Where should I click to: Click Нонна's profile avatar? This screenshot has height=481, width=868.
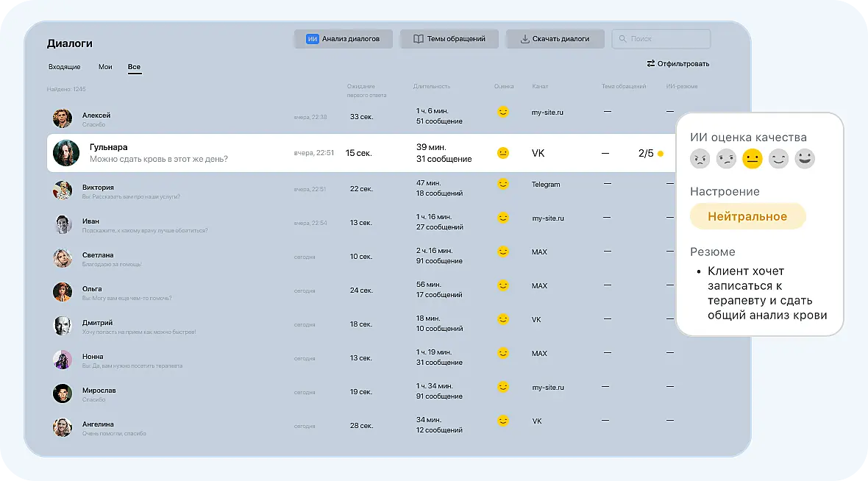(63, 359)
